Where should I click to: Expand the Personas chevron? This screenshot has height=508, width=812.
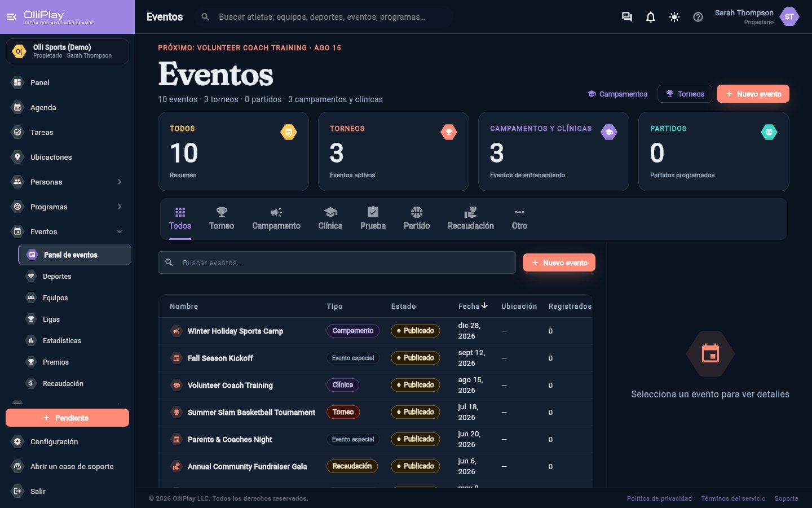coord(120,182)
